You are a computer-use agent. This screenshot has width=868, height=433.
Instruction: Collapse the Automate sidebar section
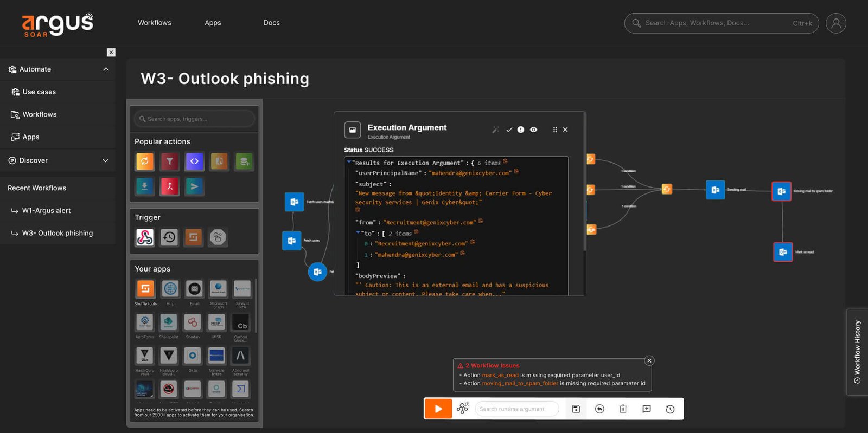[106, 69]
